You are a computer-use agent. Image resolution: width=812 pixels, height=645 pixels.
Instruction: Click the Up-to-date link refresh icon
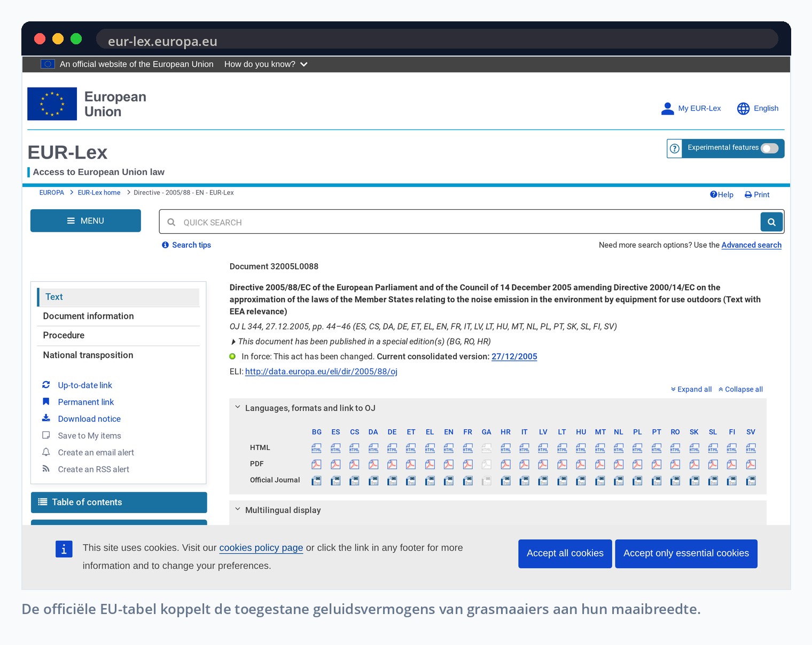tap(46, 385)
